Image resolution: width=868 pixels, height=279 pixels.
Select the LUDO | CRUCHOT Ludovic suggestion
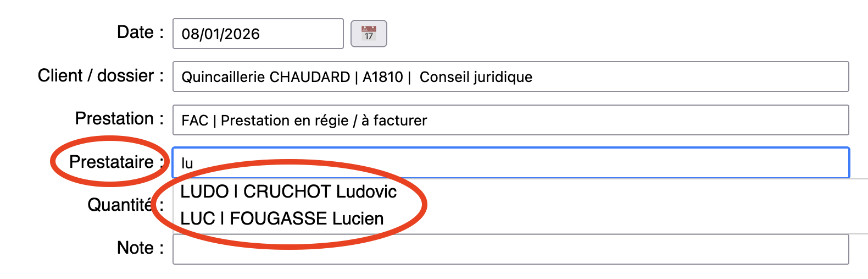coord(288,192)
